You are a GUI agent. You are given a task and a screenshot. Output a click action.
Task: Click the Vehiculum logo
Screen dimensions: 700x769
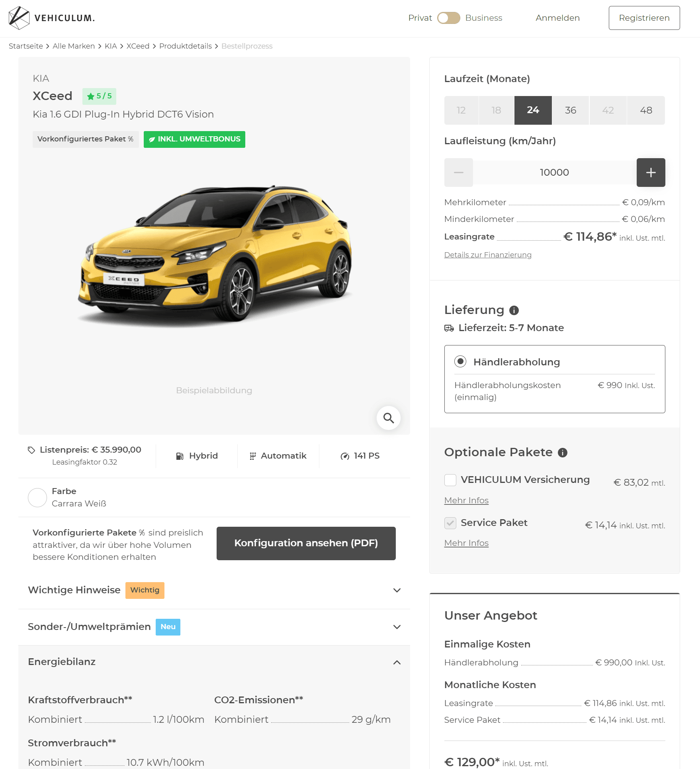click(52, 18)
